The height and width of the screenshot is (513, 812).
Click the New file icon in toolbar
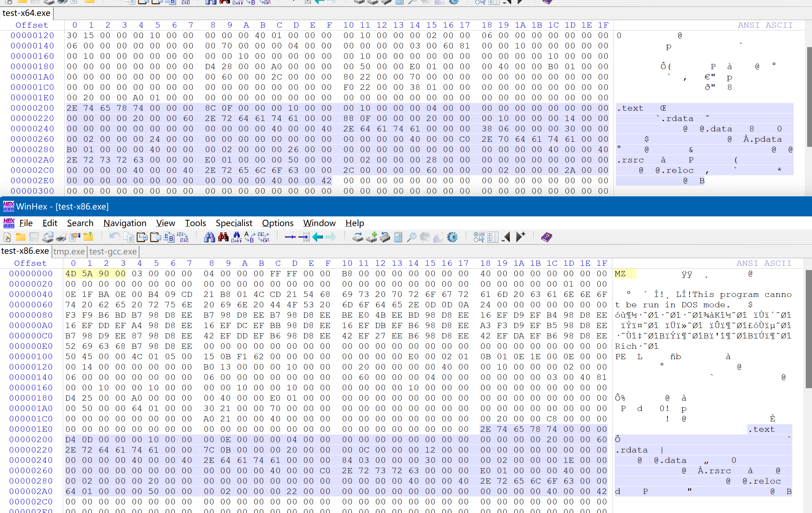pos(8,237)
